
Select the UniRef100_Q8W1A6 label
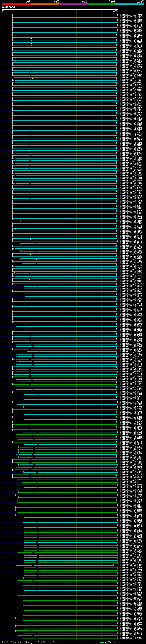(x=131, y=291)
